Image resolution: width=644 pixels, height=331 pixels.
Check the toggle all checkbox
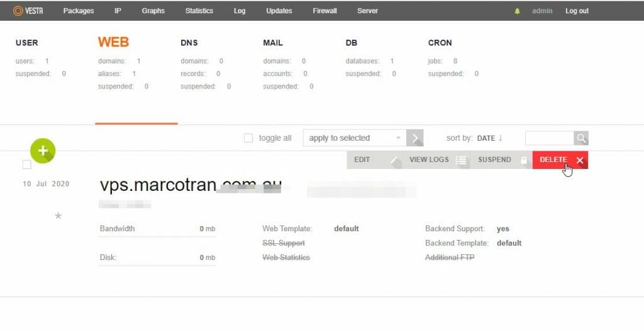click(x=248, y=138)
